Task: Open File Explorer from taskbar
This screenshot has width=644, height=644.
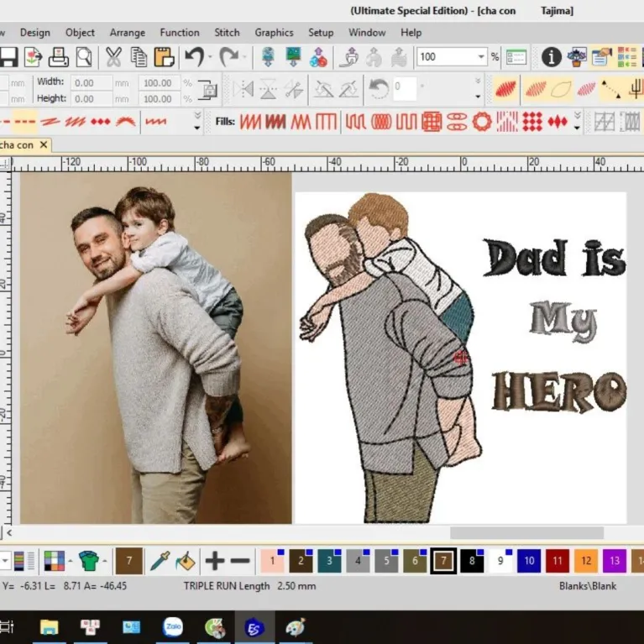Action: click(49, 627)
